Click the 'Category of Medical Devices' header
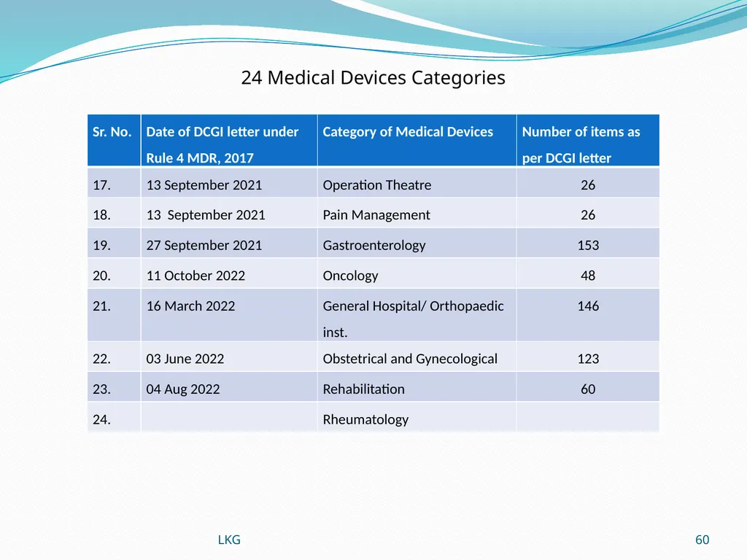 pyautogui.click(x=417, y=140)
